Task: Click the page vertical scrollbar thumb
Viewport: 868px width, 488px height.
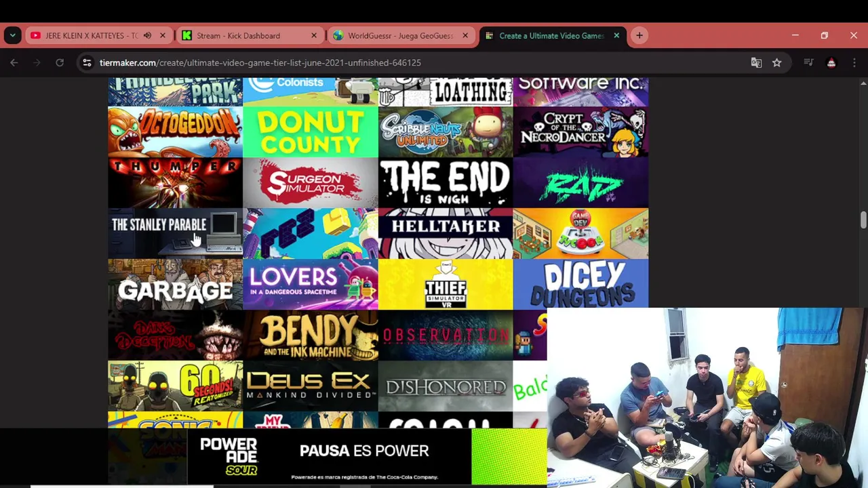Action: click(x=863, y=220)
